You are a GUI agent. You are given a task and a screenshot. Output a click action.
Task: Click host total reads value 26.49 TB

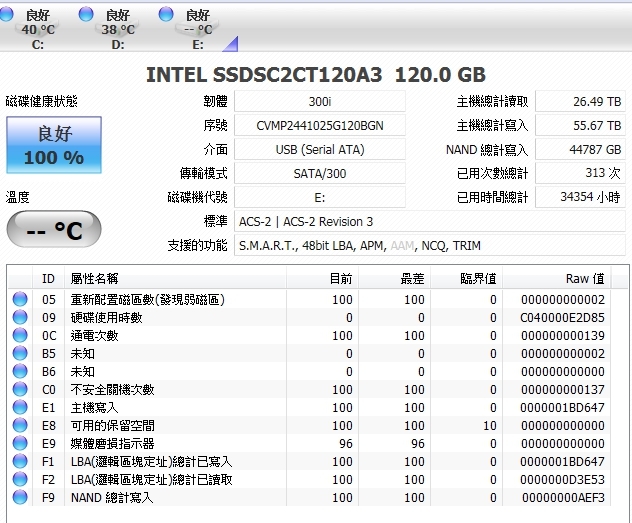click(580, 102)
